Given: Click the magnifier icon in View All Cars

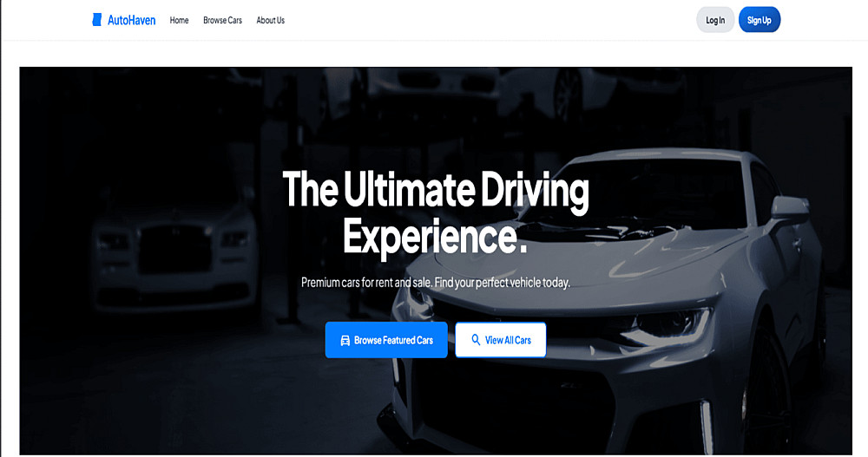Looking at the screenshot, I should (x=476, y=340).
